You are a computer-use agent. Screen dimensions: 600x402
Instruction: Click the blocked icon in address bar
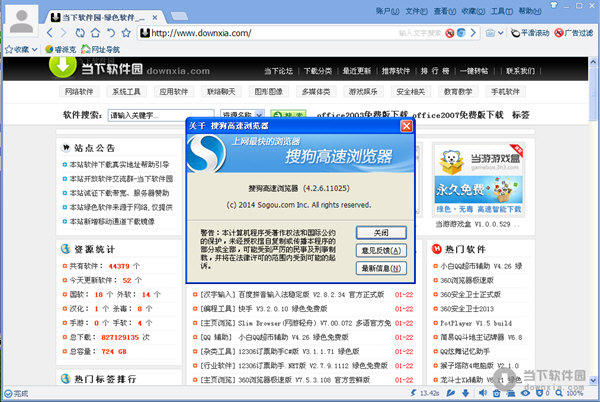point(450,33)
